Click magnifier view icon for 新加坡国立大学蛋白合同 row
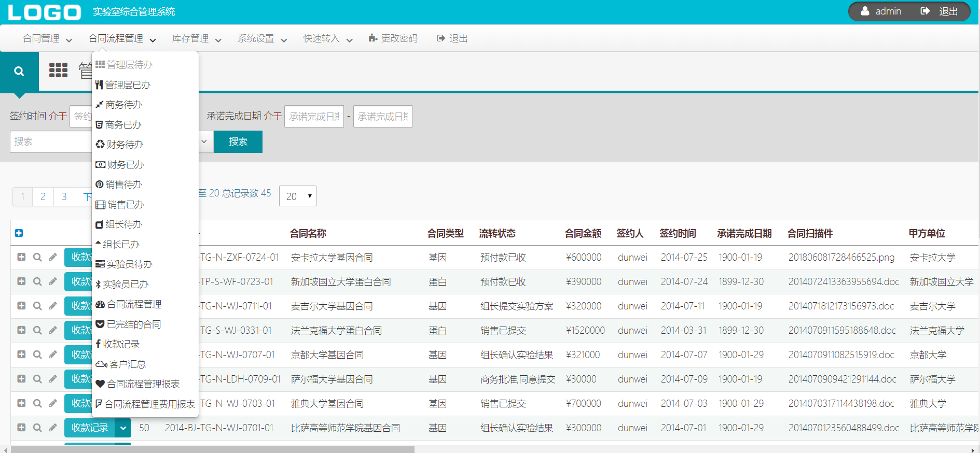This screenshot has width=980, height=453. [x=37, y=281]
